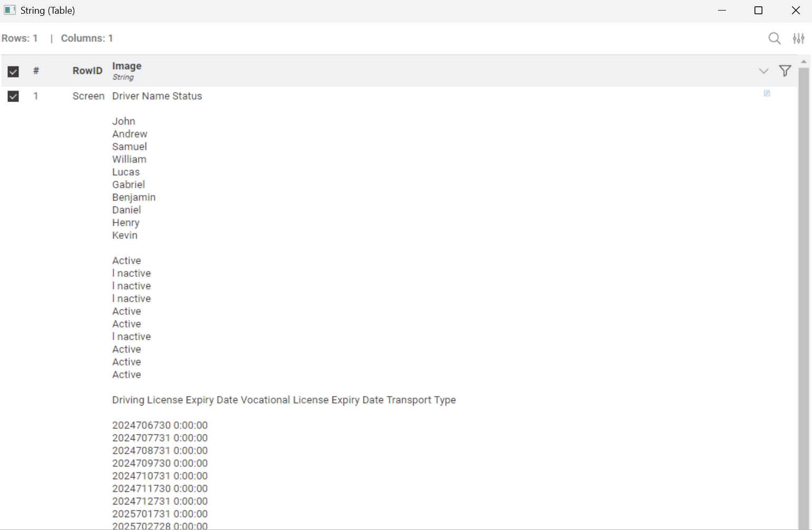
Task: Open the table search magnifier icon
Action: [x=774, y=38]
